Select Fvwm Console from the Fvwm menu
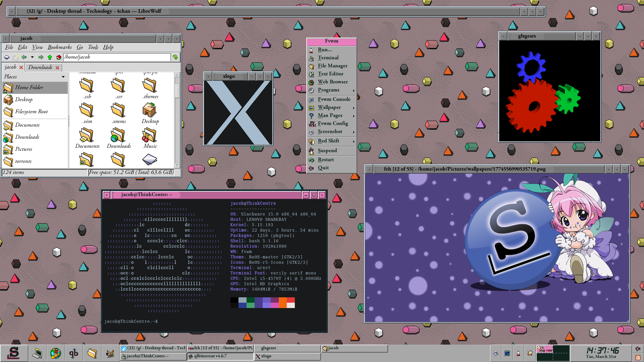644x362 pixels. [x=334, y=100]
